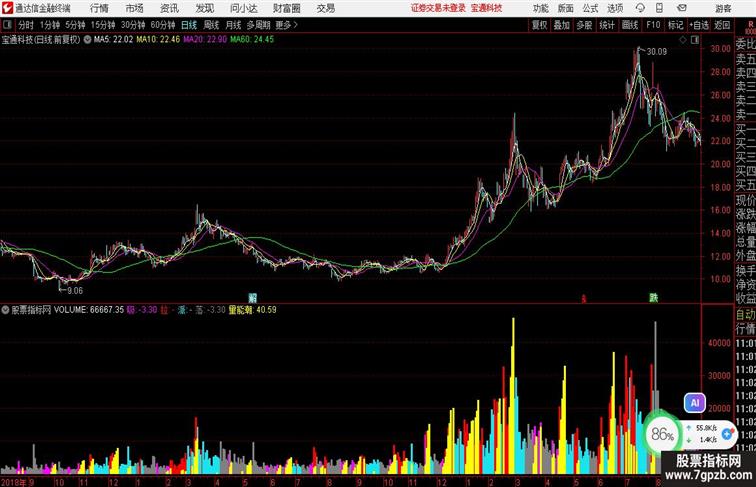Viewport: 756px width, 487px height.
Task: Click the 30.09 high price marker
Action: click(656, 52)
